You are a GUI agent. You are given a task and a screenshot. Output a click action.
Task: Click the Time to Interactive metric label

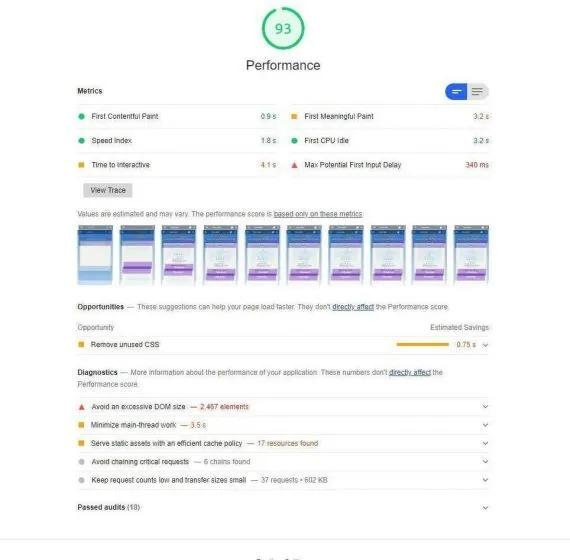pos(120,165)
